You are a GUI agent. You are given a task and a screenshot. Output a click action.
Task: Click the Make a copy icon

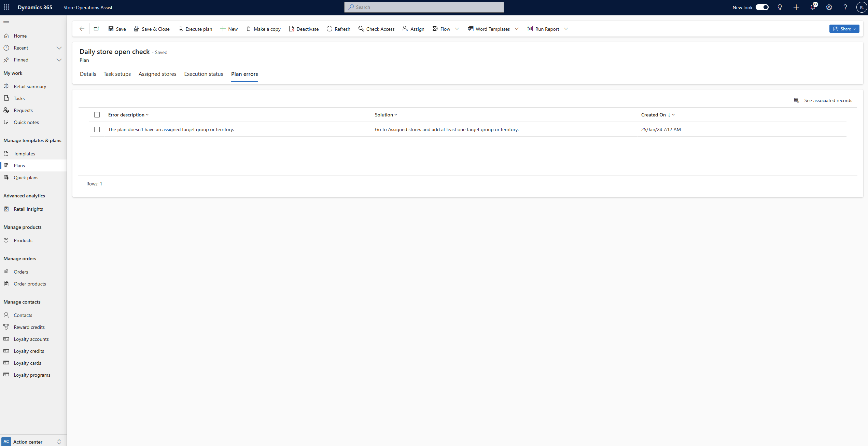[248, 28]
